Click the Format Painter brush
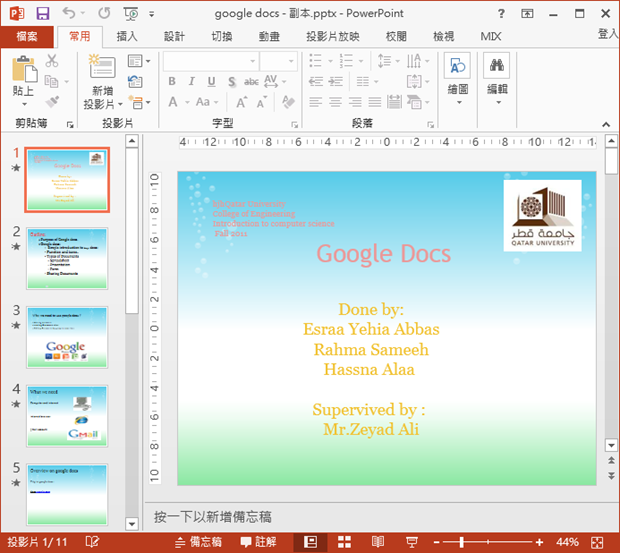 click(x=52, y=102)
